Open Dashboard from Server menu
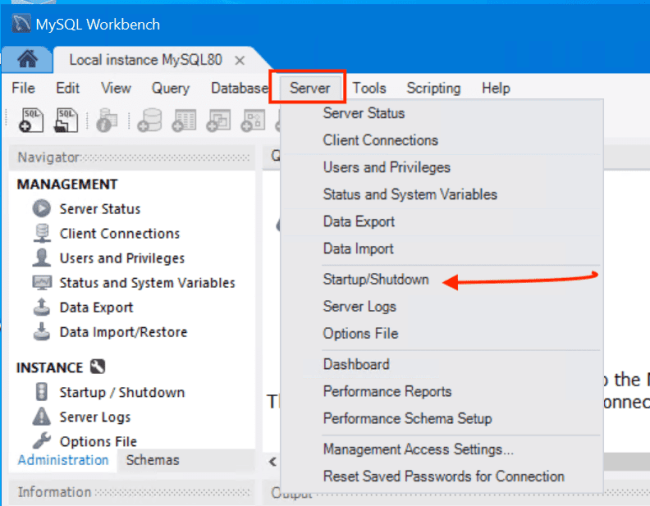 coord(356,364)
